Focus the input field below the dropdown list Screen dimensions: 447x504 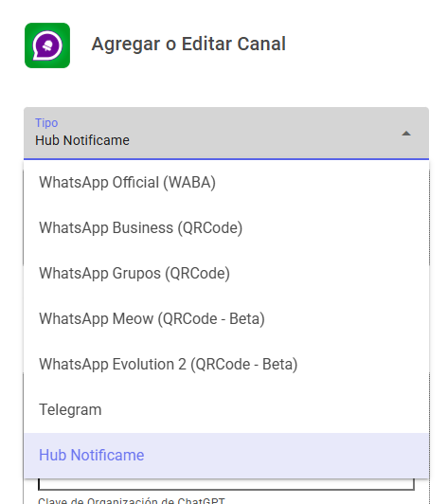pyautogui.click(x=226, y=484)
